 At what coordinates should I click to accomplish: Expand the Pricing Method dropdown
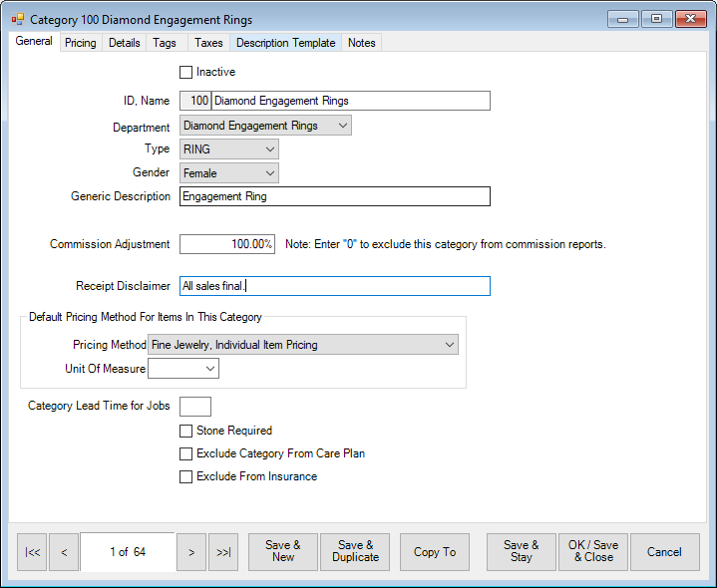pos(302,345)
